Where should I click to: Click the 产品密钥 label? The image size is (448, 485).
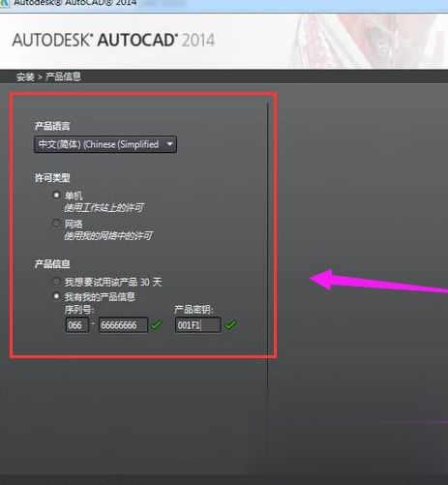[x=194, y=310]
